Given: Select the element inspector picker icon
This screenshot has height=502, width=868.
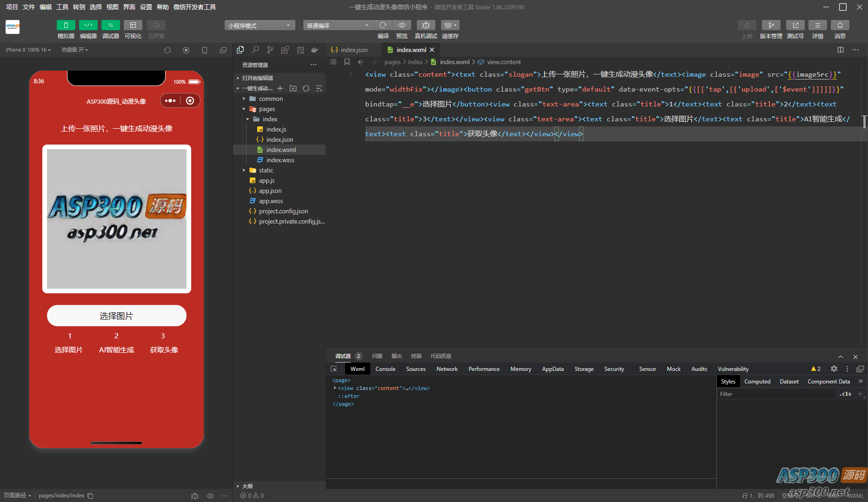Looking at the screenshot, I should point(334,369).
